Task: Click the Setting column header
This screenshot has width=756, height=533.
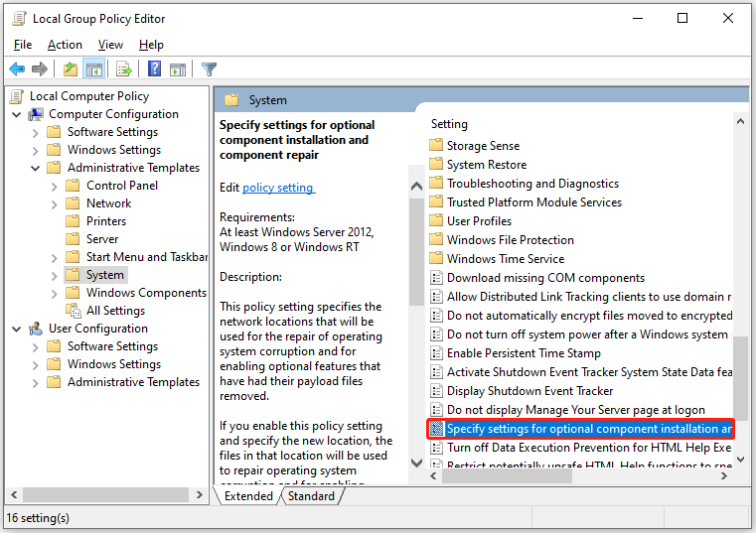Action: click(x=449, y=124)
